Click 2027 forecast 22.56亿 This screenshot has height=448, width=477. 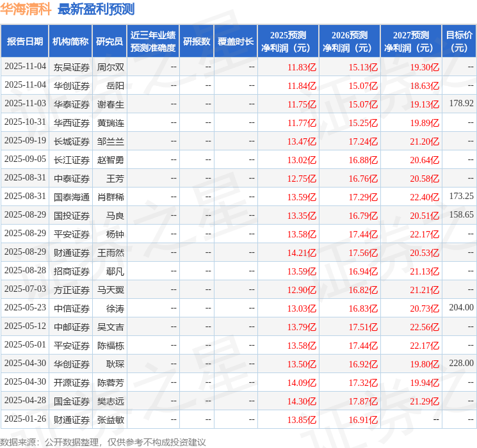[x=424, y=327]
